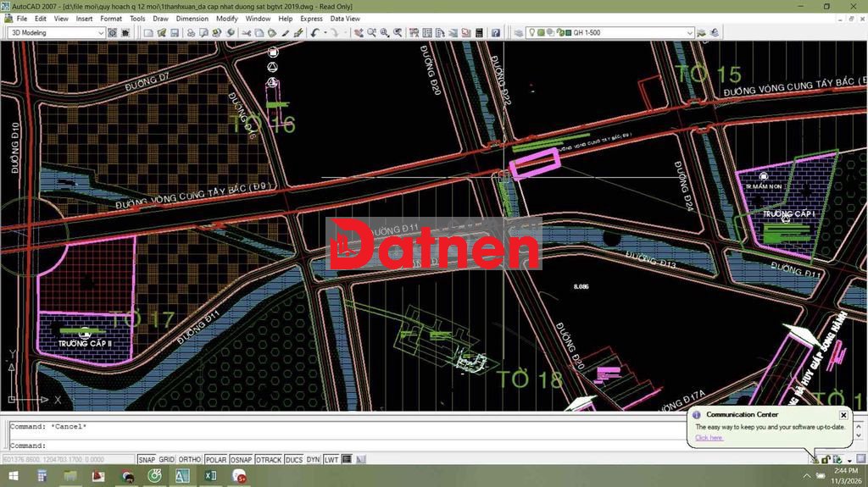Disable OSNAP object snap
Image resolution: width=868 pixels, height=487 pixels.
(241, 460)
